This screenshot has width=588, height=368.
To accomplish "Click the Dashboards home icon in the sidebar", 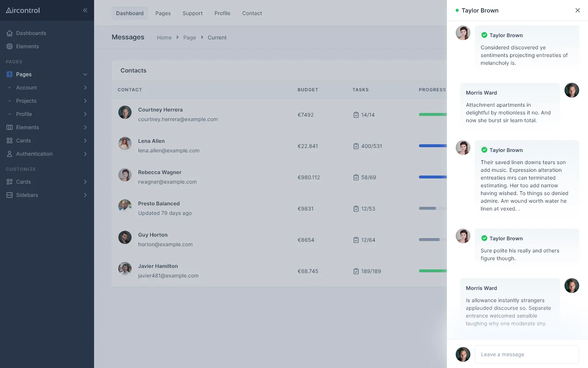I will tap(10, 33).
